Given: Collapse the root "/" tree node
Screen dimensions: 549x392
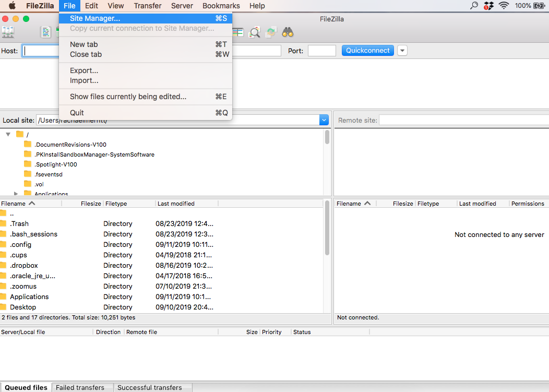Looking at the screenshot, I should point(8,135).
